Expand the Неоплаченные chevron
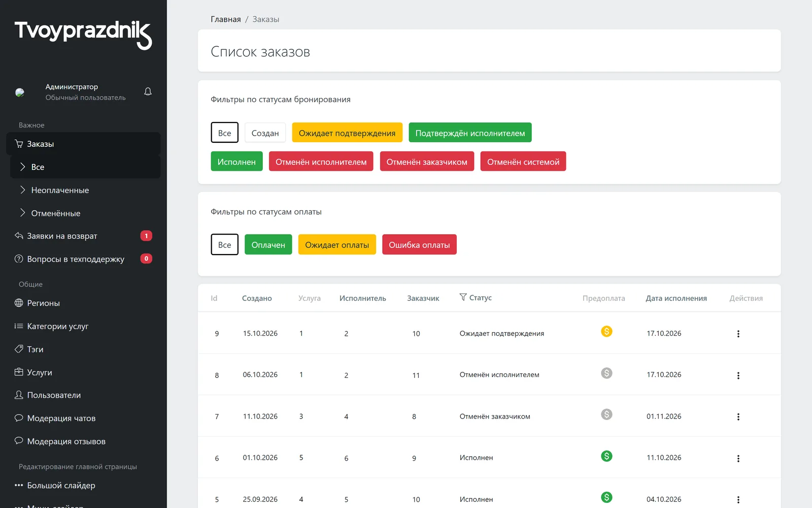The height and width of the screenshot is (508, 812). click(x=22, y=190)
